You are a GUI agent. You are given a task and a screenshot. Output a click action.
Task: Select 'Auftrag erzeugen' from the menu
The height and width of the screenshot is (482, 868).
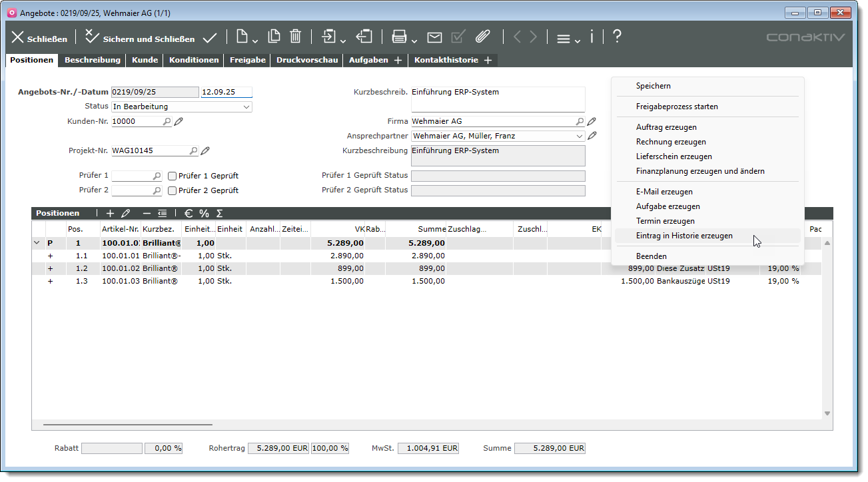[665, 127]
